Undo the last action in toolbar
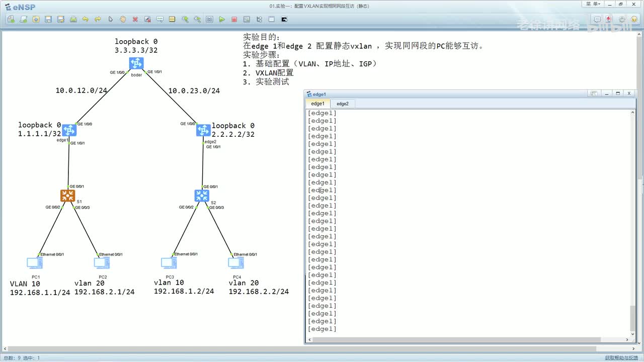This screenshot has width=644, height=362. 86,20
